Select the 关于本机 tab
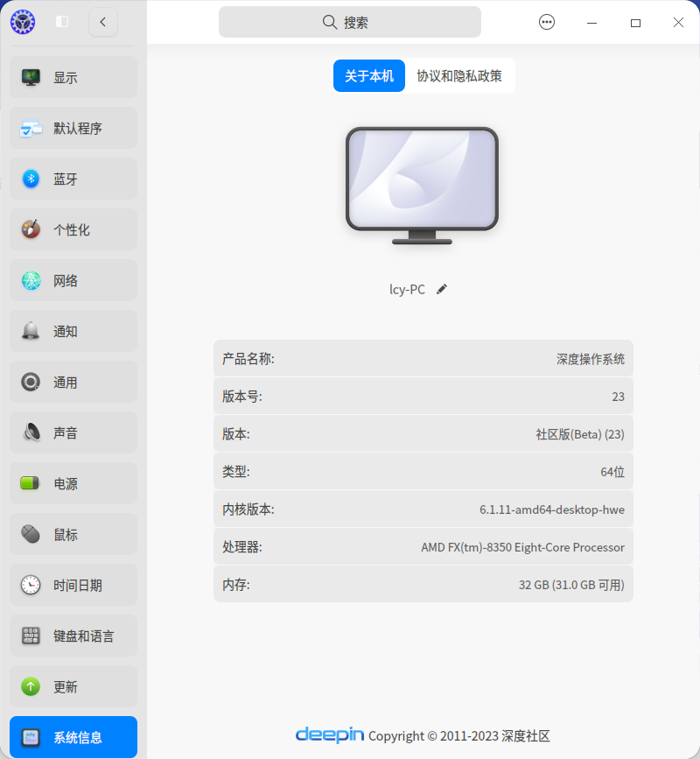This screenshot has height=759, width=700. [369, 75]
